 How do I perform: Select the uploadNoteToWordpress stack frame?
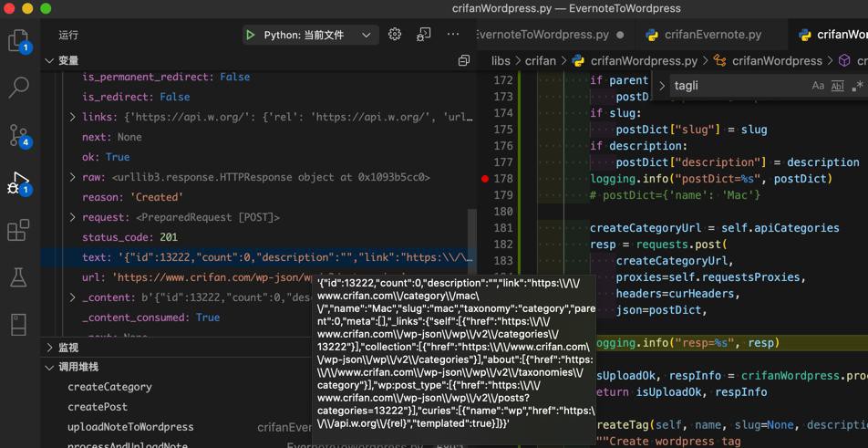tap(130, 427)
